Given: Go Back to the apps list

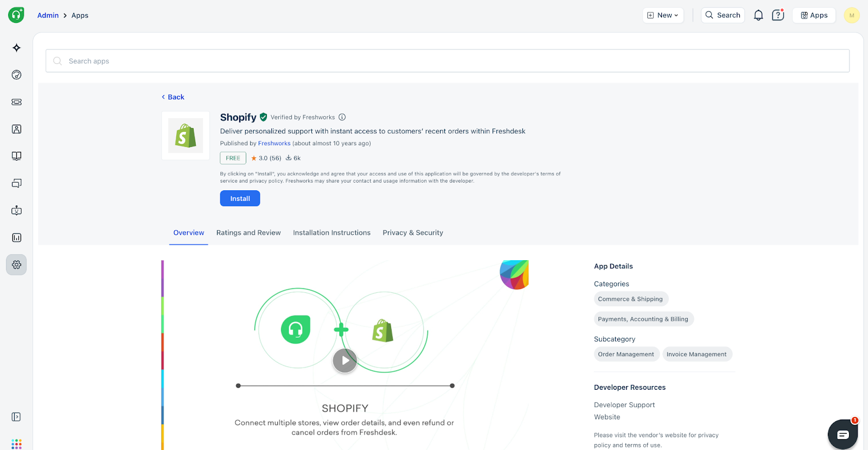Looking at the screenshot, I should [x=173, y=97].
